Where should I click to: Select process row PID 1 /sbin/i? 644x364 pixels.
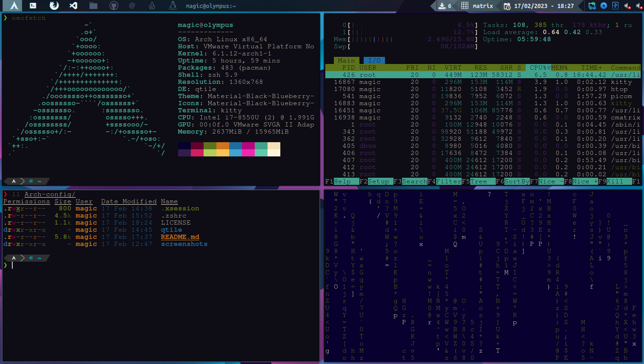[x=483, y=125]
